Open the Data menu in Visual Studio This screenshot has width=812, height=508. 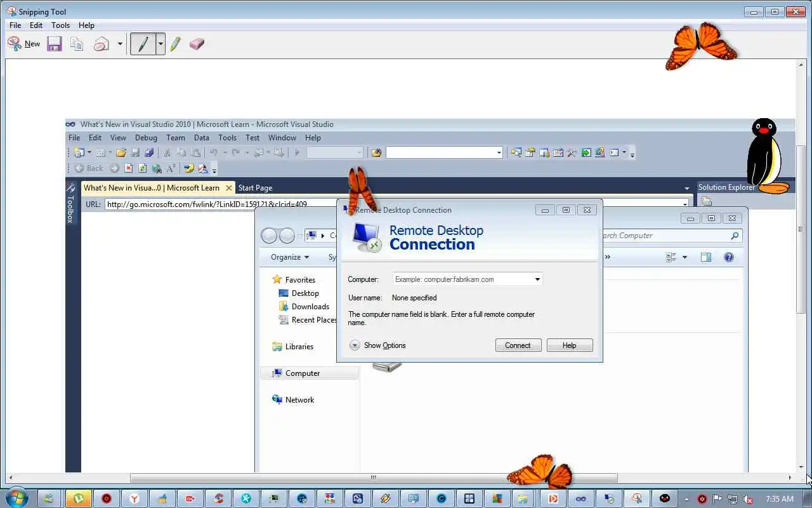coord(202,137)
